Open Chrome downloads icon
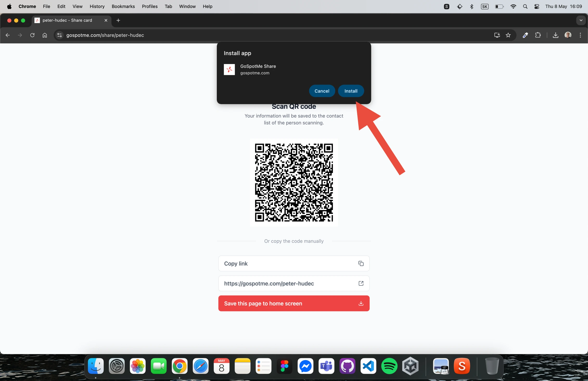This screenshot has width=588, height=381. point(555,35)
